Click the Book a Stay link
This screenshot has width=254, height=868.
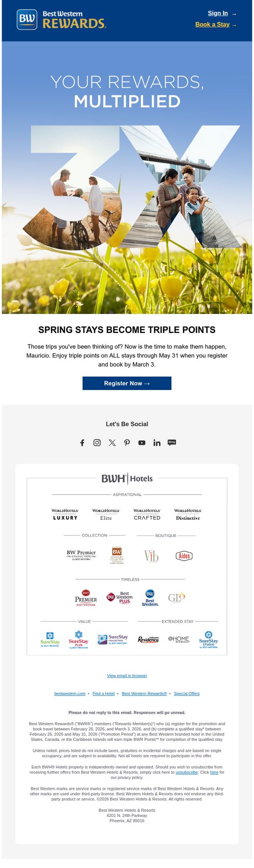(213, 25)
